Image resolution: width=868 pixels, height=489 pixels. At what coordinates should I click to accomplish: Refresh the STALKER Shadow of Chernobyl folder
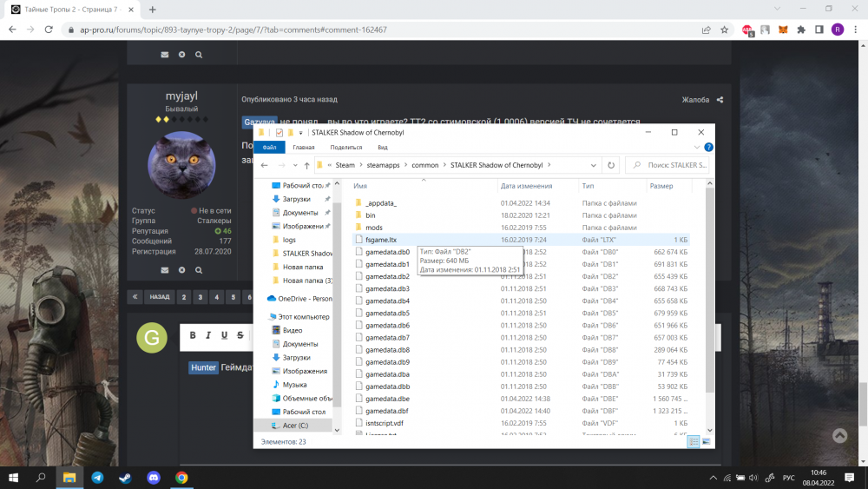612,165
